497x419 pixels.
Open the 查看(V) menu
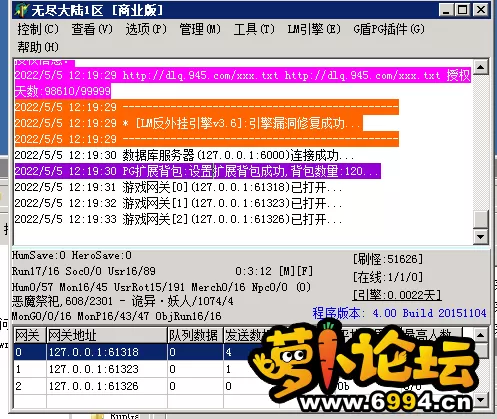[x=92, y=29]
